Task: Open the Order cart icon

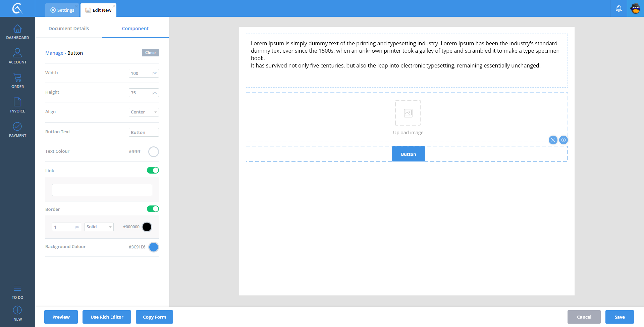Action: point(17,78)
